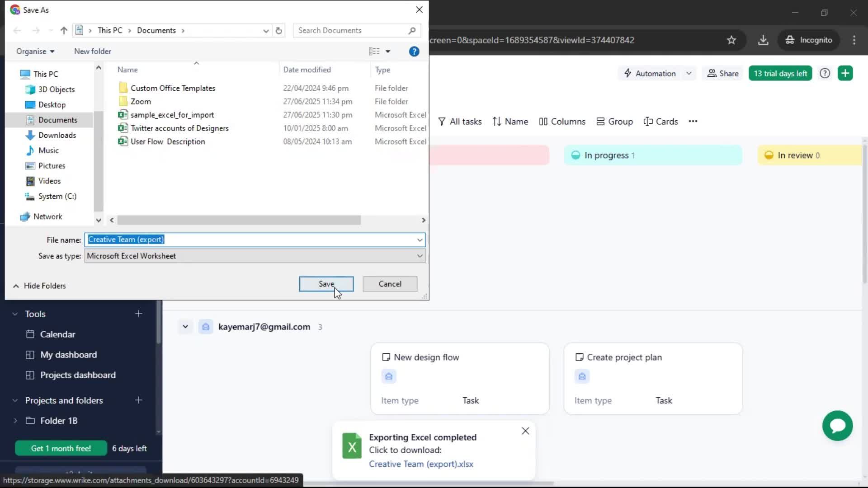This screenshot has width=868, height=488.
Task: Select This PC in navigation tree
Action: [46, 74]
